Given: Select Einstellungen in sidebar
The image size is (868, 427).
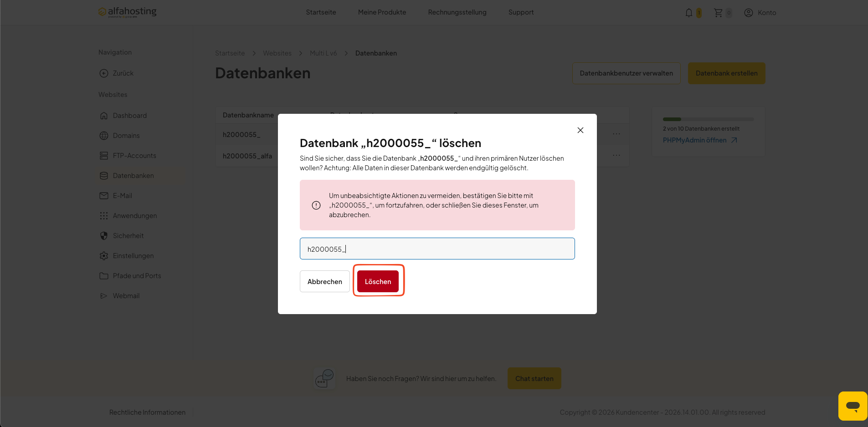Looking at the screenshot, I should (x=134, y=256).
